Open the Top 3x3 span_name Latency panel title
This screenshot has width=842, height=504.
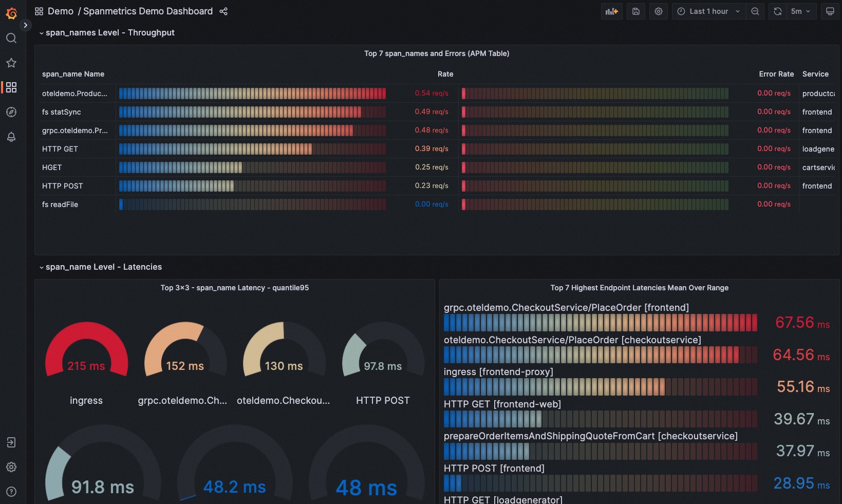[x=235, y=288]
